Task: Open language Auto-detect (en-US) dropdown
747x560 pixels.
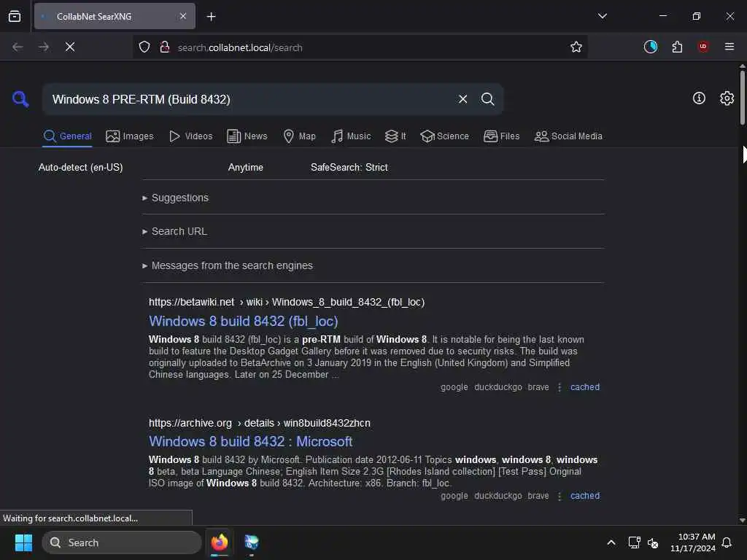Action: click(x=80, y=167)
